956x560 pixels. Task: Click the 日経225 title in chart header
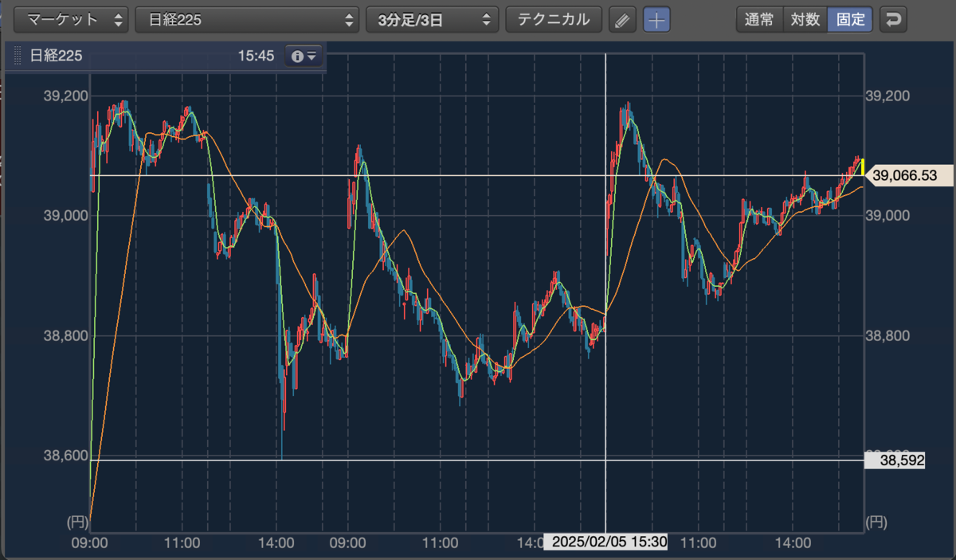(x=56, y=57)
